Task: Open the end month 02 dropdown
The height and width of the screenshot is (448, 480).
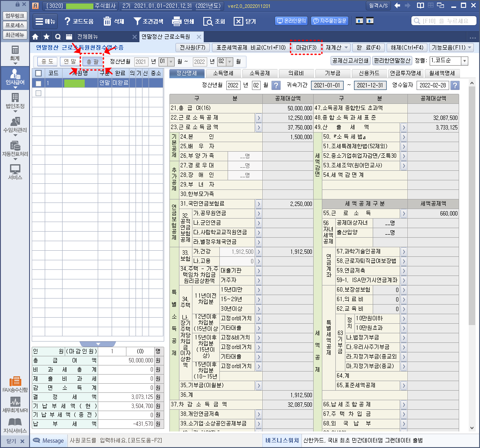Action: tap(229, 62)
